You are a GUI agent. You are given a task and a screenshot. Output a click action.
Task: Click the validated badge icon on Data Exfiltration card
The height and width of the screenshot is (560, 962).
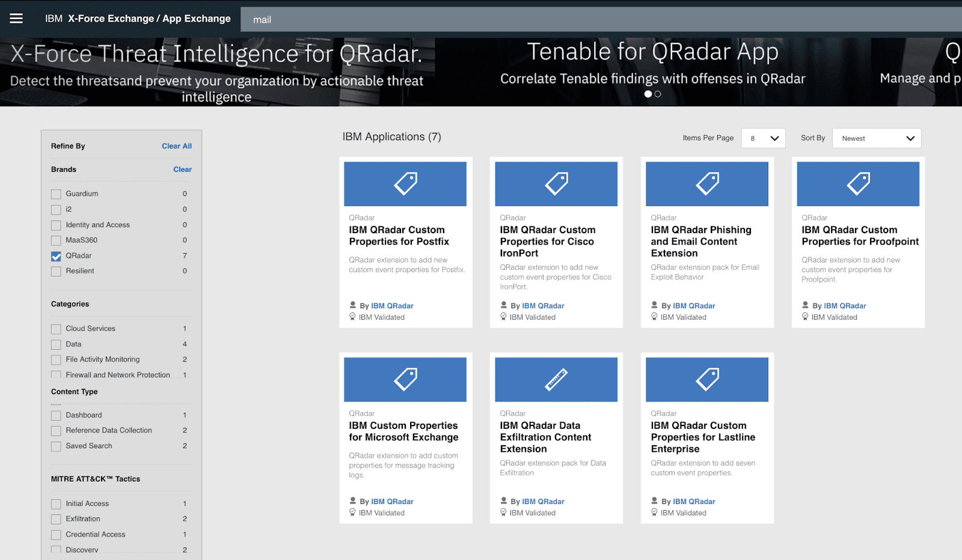tap(504, 513)
